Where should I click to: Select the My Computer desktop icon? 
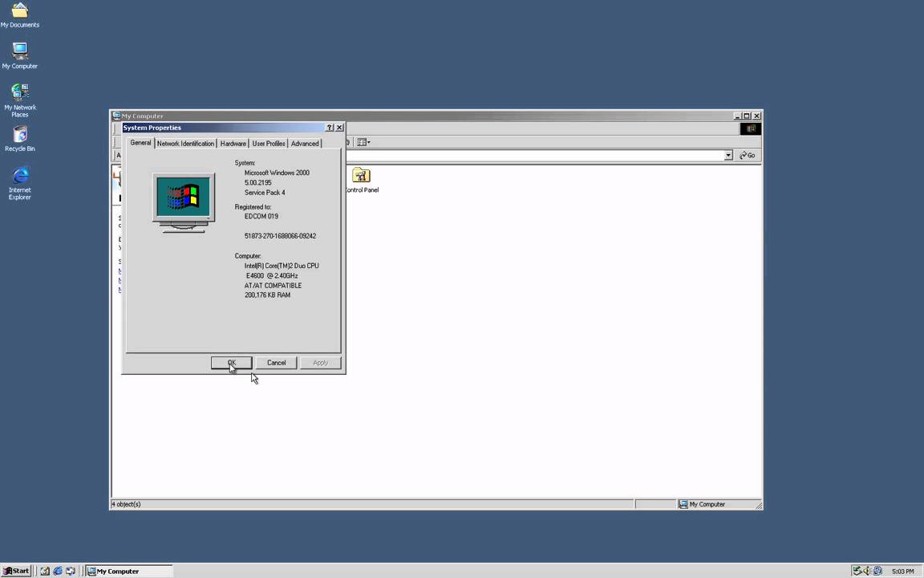(19, 56)
